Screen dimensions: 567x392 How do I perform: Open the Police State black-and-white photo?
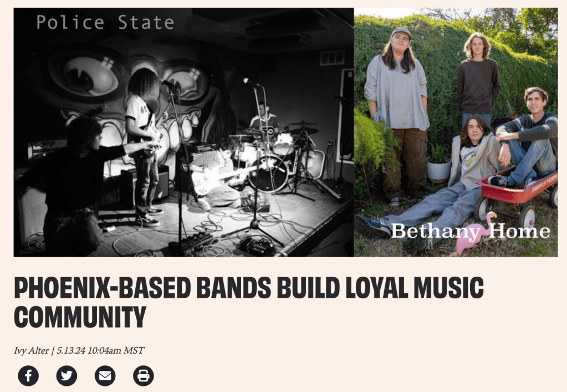(183, 133)
